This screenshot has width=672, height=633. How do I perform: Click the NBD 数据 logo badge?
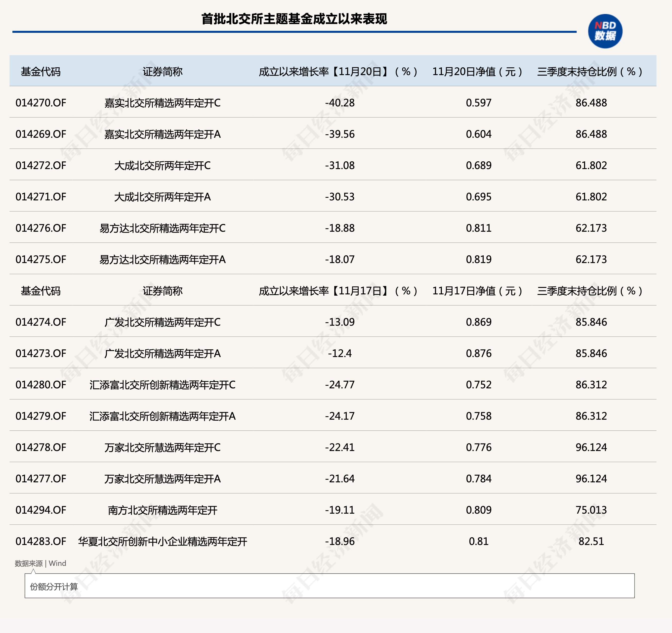tap(605, 31)
